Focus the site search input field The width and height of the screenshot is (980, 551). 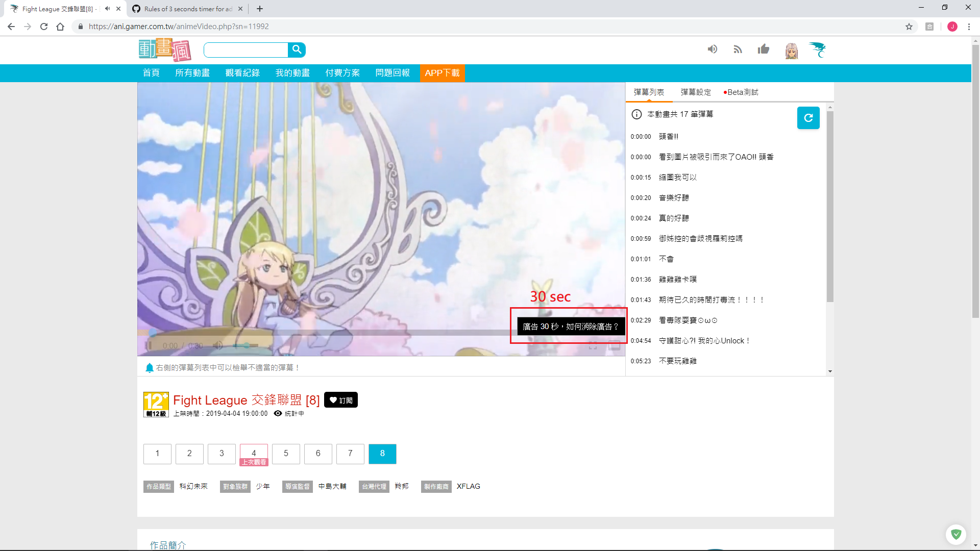[246, 50]
